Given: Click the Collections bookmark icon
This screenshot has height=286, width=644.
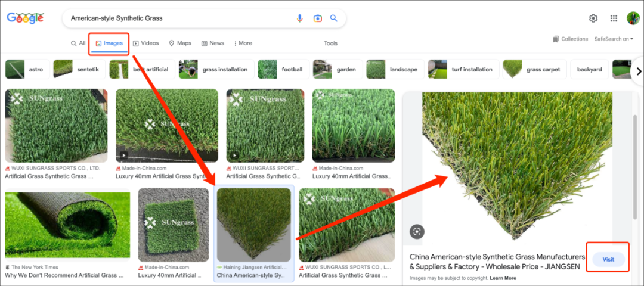Looking at the screenshot, I should [556, 39].
